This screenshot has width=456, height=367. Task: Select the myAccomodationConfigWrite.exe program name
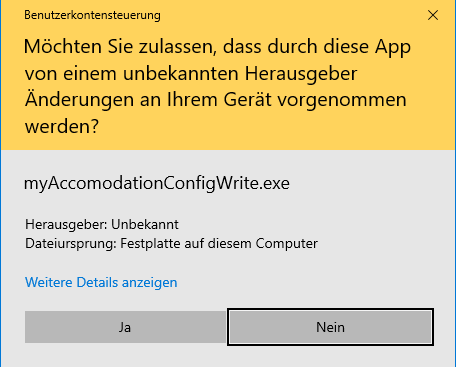157,184
